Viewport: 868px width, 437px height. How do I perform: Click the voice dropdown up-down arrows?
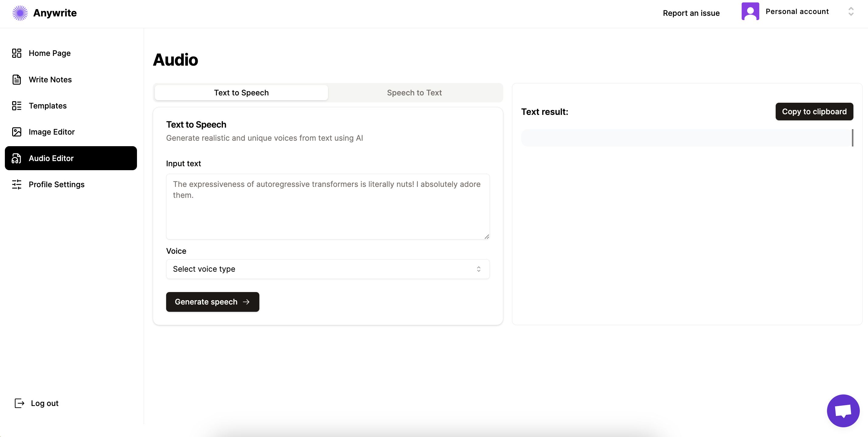[478, 269]
